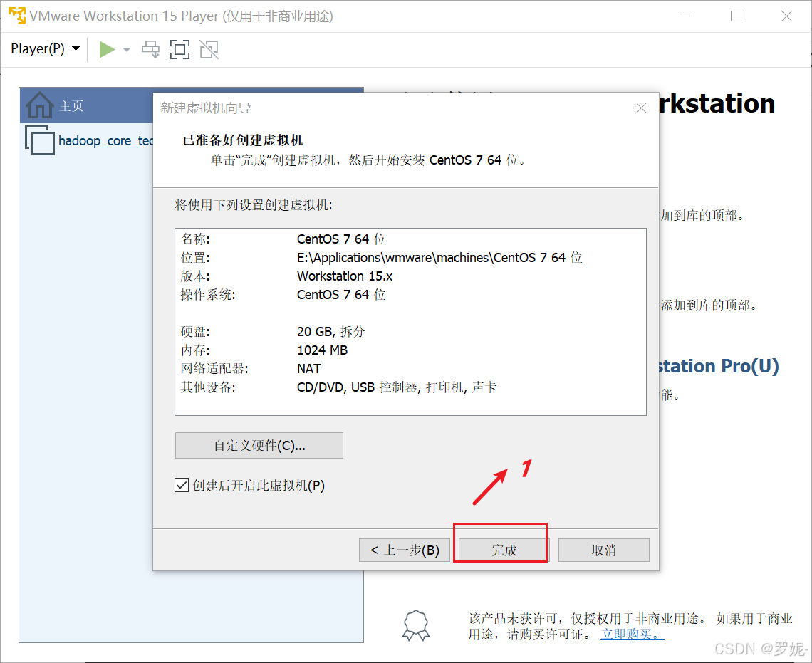Enter full screen mode icon

179,50
